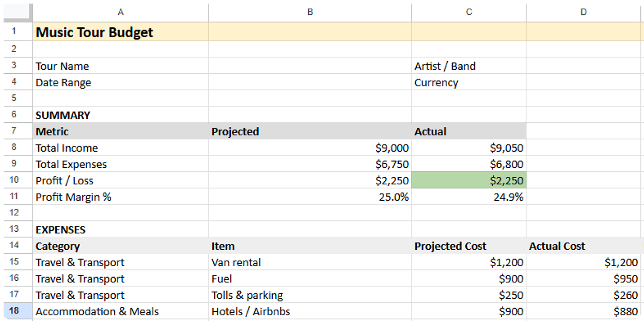Select the column A header
This screenshot has height=322, width=644.
pos(121,12)
